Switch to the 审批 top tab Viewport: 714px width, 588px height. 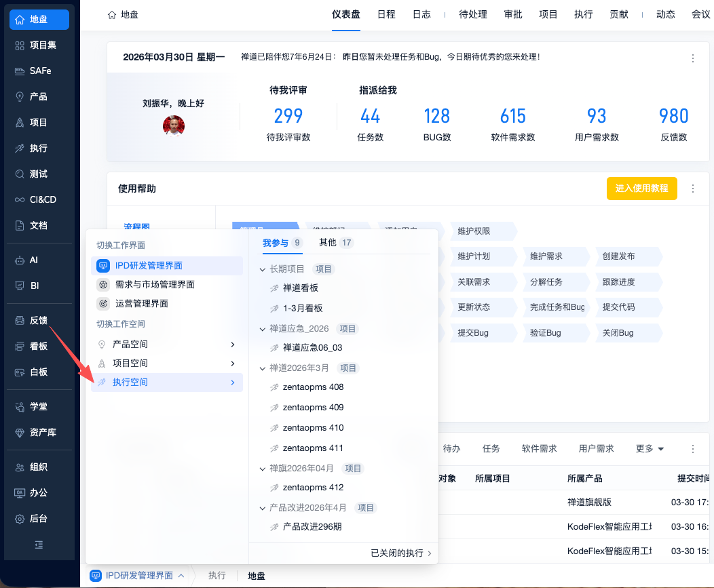coord(512,14)
